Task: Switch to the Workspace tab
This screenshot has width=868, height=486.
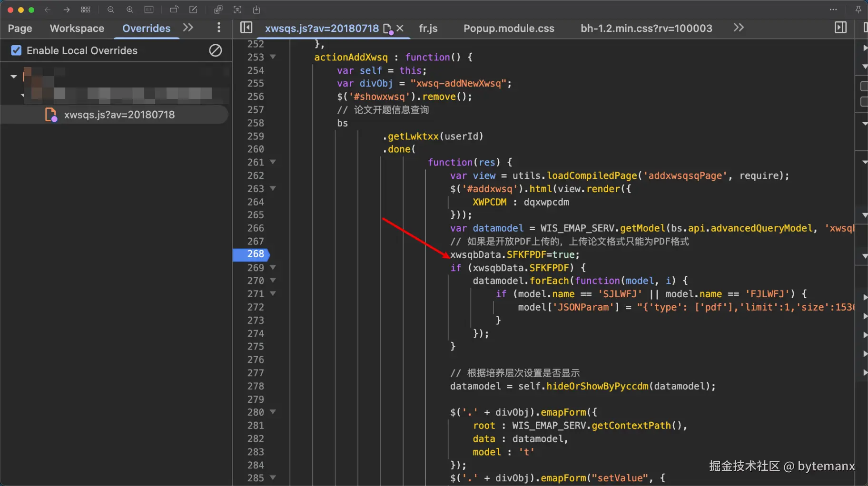Action: (x=77, y=29)
